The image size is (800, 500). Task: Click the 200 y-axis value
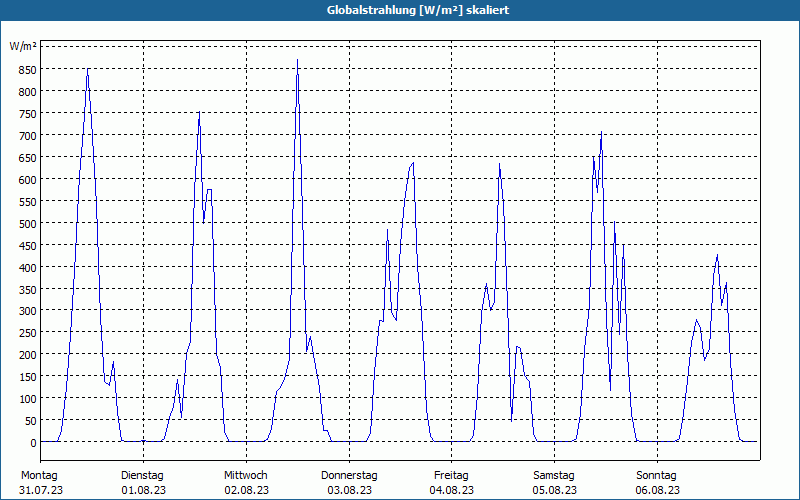tap(27, 355)
